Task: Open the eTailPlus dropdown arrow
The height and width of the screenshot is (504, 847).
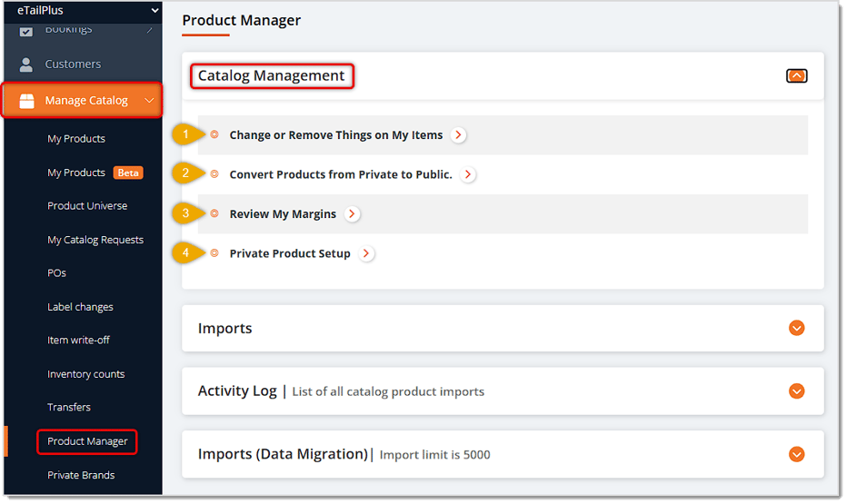Action: tap(155, 10)
